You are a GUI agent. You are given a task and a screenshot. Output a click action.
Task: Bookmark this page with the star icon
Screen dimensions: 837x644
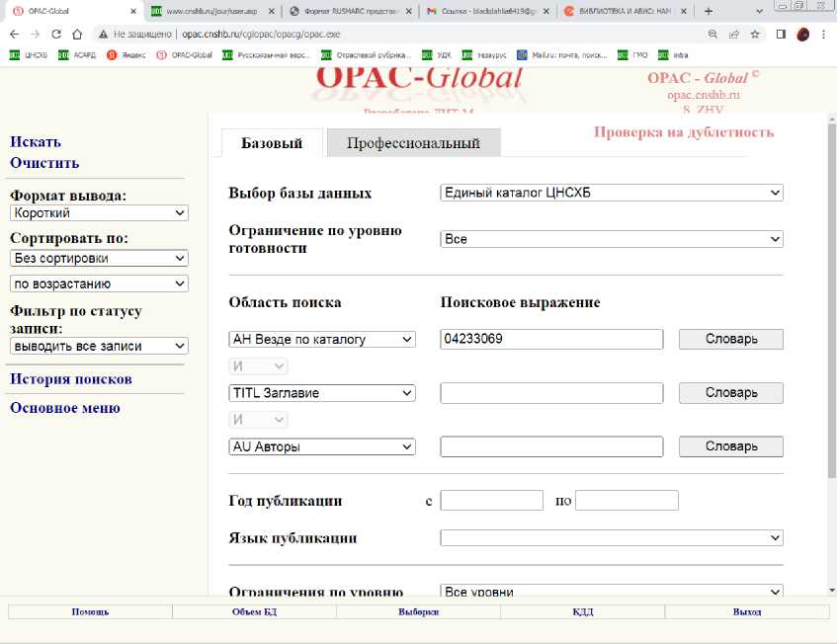pyautogui.click(x=755, y=33)
